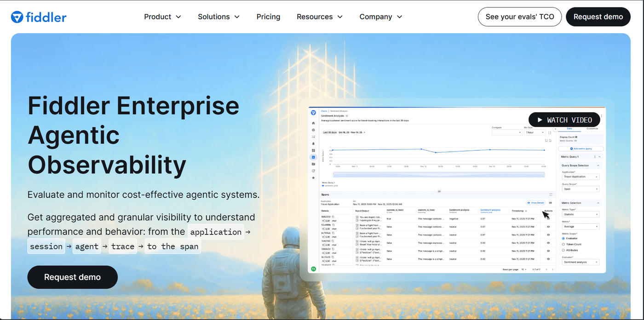
Task: Open the bell alerts icon in the dashboard sidebar
Action: [313, 143]
